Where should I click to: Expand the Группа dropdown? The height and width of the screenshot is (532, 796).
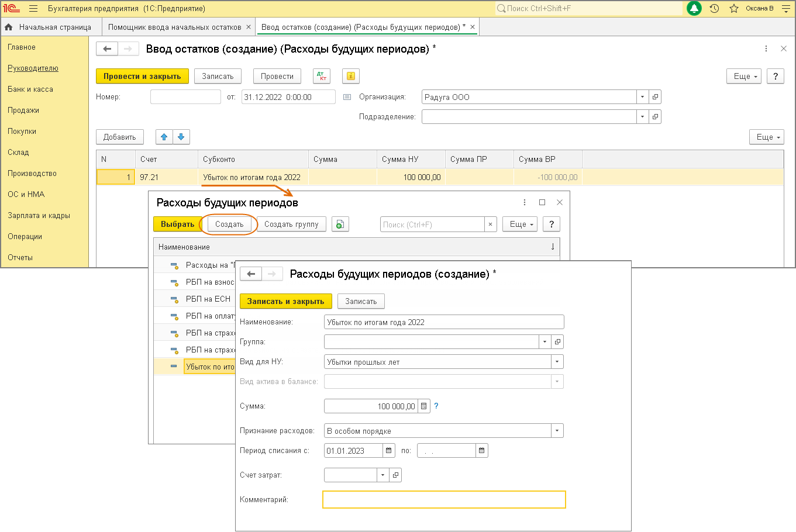[x=545, y=342]
